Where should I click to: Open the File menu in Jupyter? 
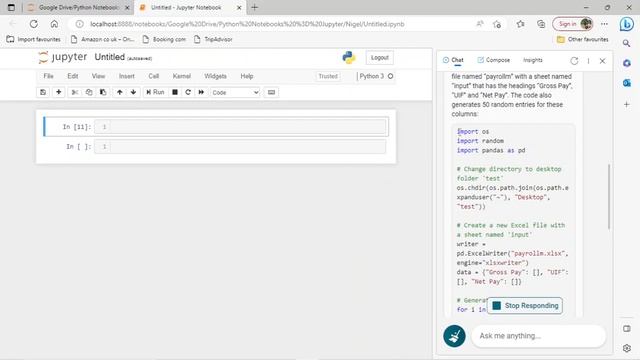[48, 76]
